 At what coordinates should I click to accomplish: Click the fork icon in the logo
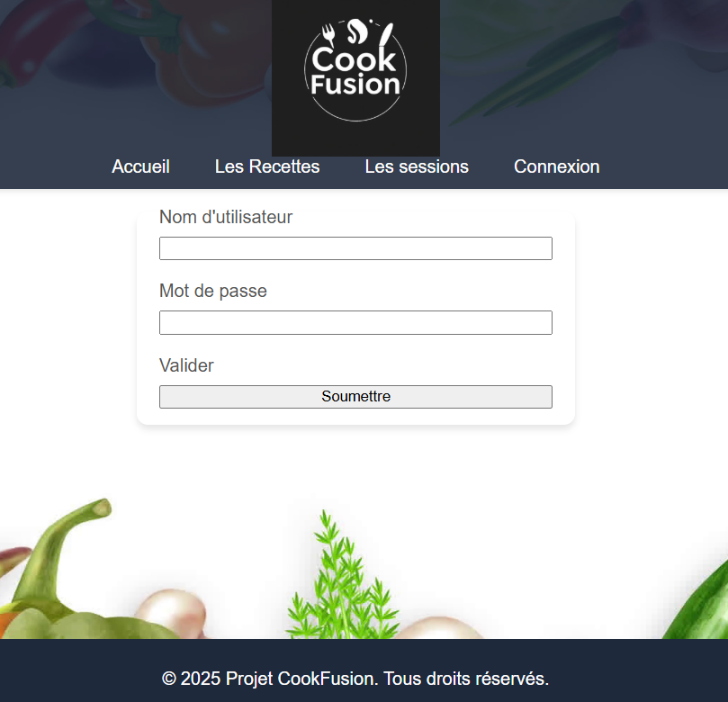coord(328,35)
